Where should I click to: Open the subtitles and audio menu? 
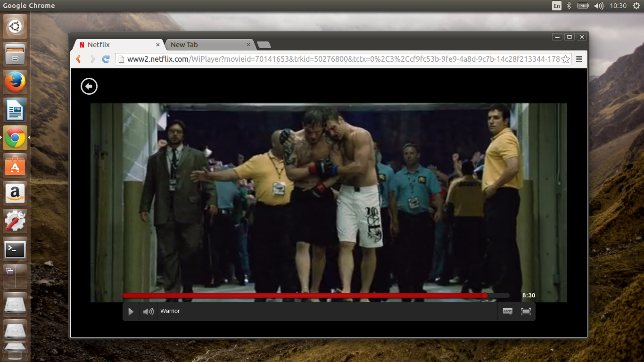[x=507, y=312]
